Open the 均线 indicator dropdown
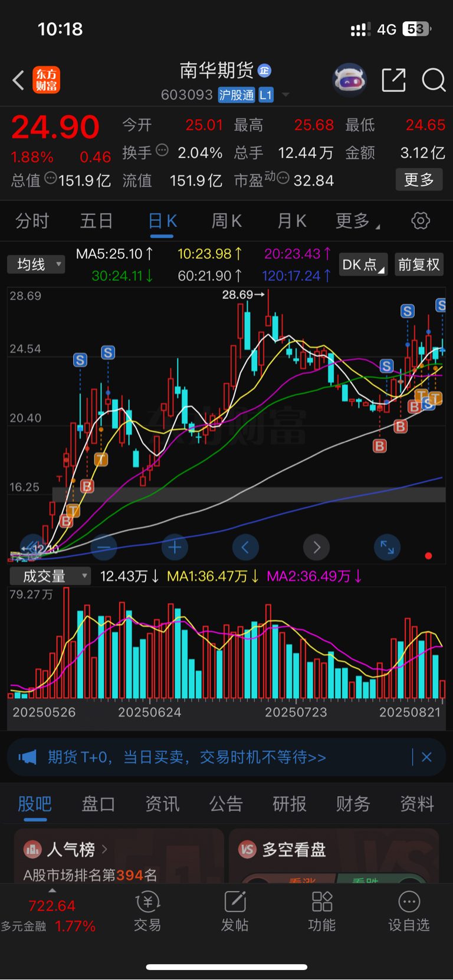Image resolution: width=453 pixels, height=980 pixels. [36, 264]
